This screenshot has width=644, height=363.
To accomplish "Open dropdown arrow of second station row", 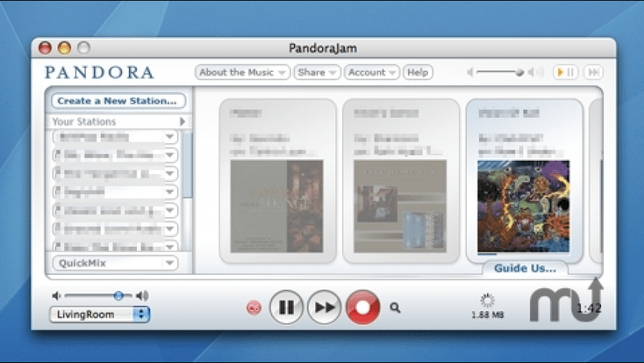I will 170,155.
